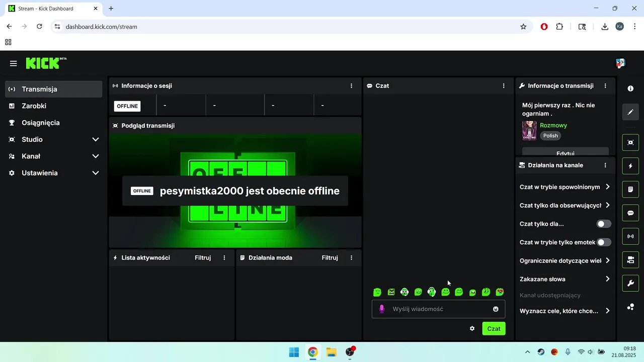Click Filtruj in Lista aktywności panel
The height and width of the screenshot is (362, 644).
203,257
